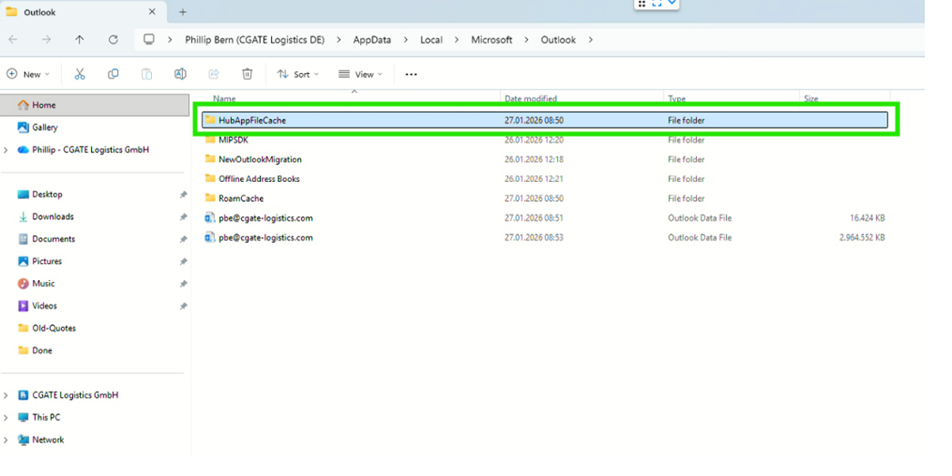This screenshot has height=476, width=952.
Task: Open the View dropdown menu
Action: click(360, 74)
